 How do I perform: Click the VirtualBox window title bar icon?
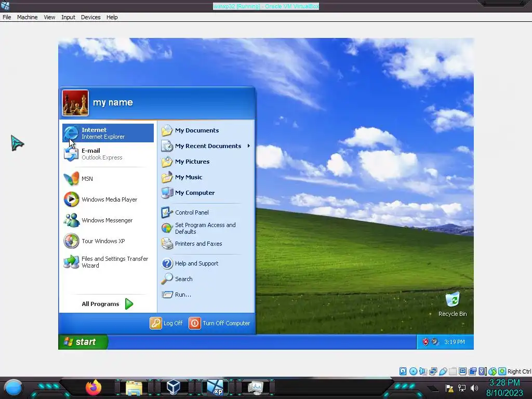[x=5, y=5]
